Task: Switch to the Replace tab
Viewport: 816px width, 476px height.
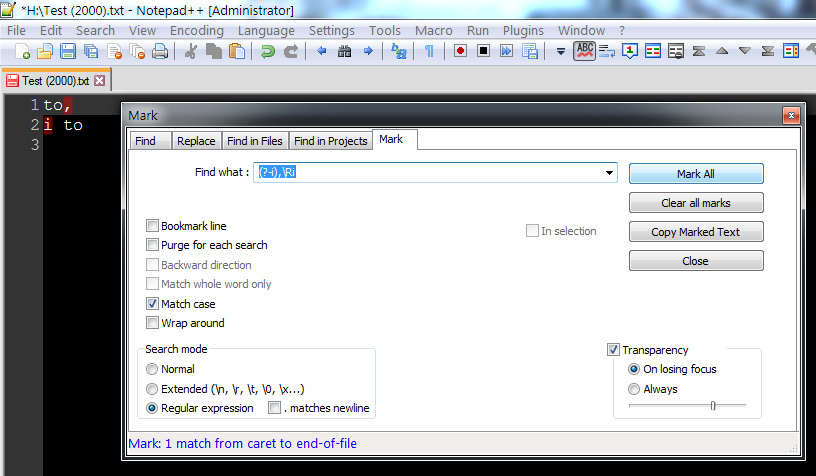Action: click(x=196, y=141)
